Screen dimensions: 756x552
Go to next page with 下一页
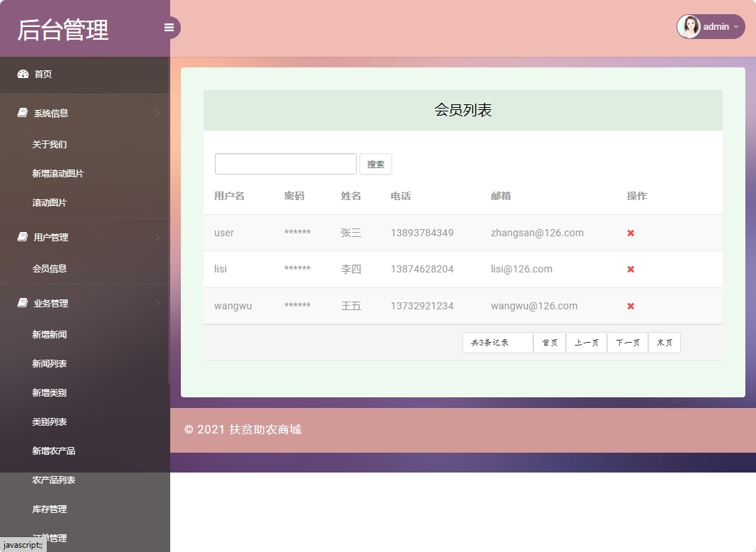pos(627,342)
